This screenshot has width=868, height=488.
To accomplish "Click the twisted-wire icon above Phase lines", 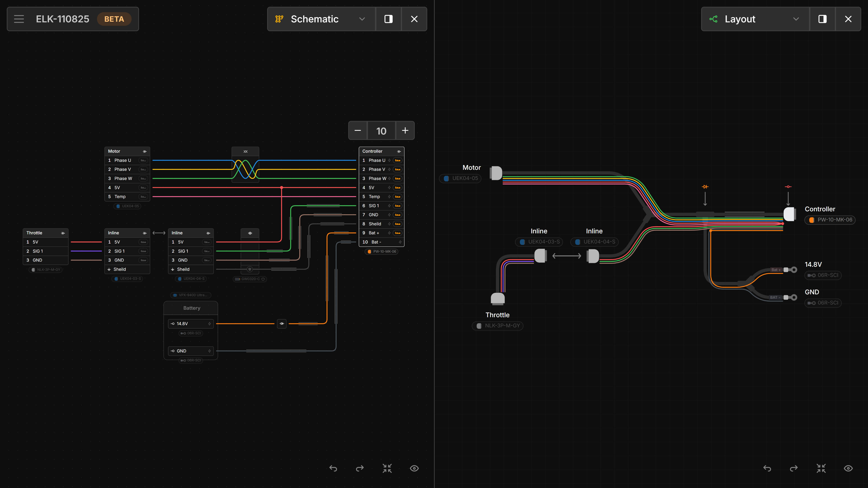I will click(x=245, y=152).
